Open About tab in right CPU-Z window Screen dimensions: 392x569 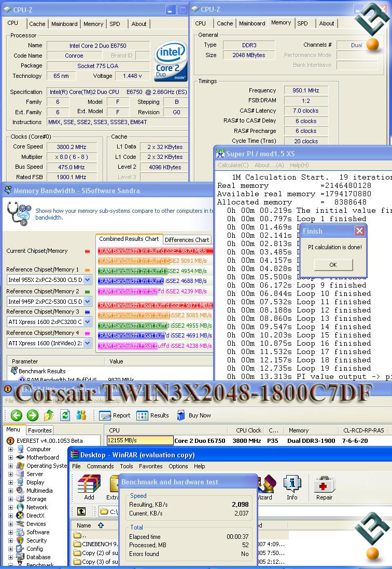click(327, 23)
